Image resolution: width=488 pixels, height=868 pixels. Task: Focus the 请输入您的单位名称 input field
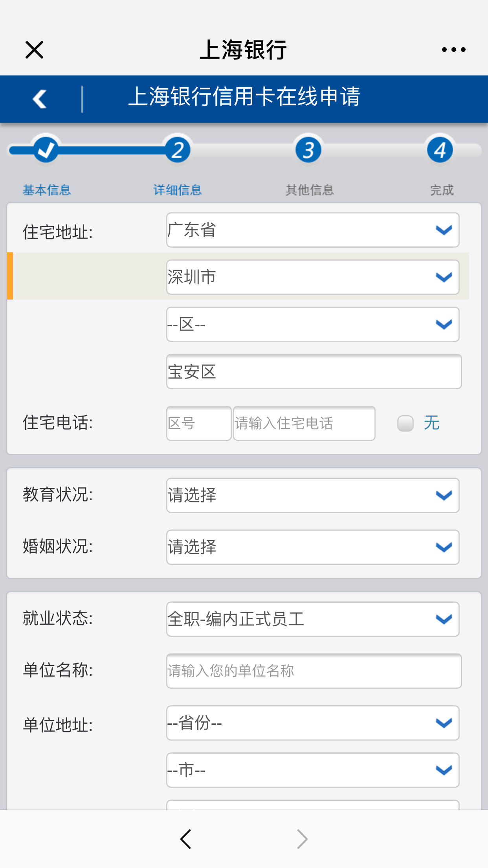point(314,671)
